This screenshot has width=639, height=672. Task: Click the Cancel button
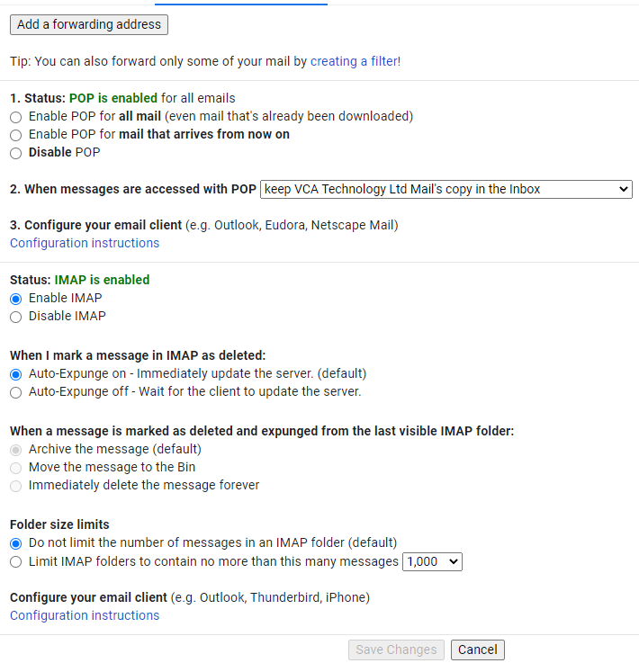[478, 650]
